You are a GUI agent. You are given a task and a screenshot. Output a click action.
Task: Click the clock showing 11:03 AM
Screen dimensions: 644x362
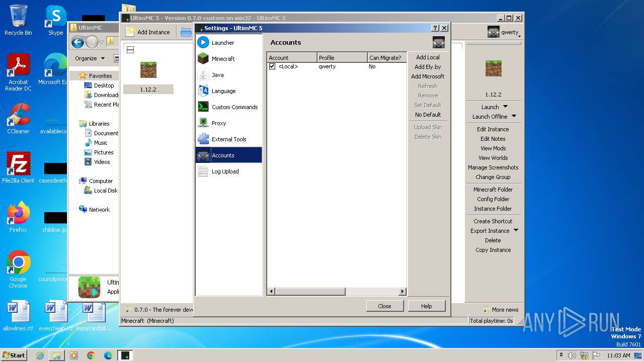point(618,355)
